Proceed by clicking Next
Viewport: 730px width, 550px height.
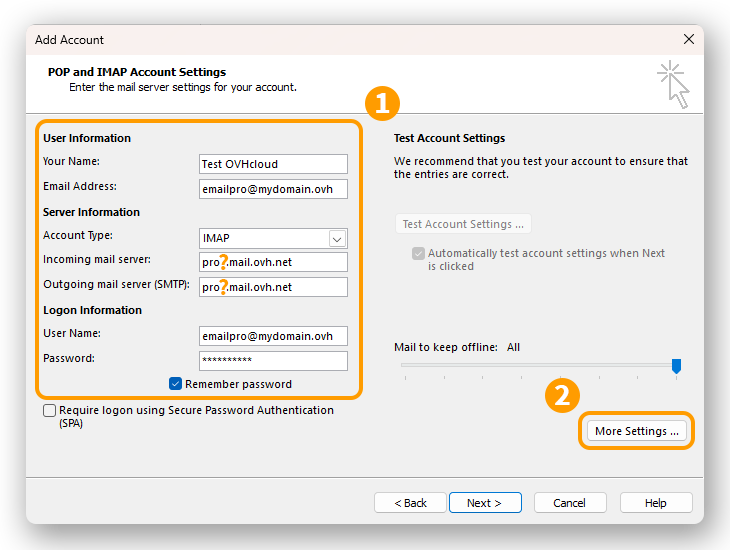click(484, 503)
